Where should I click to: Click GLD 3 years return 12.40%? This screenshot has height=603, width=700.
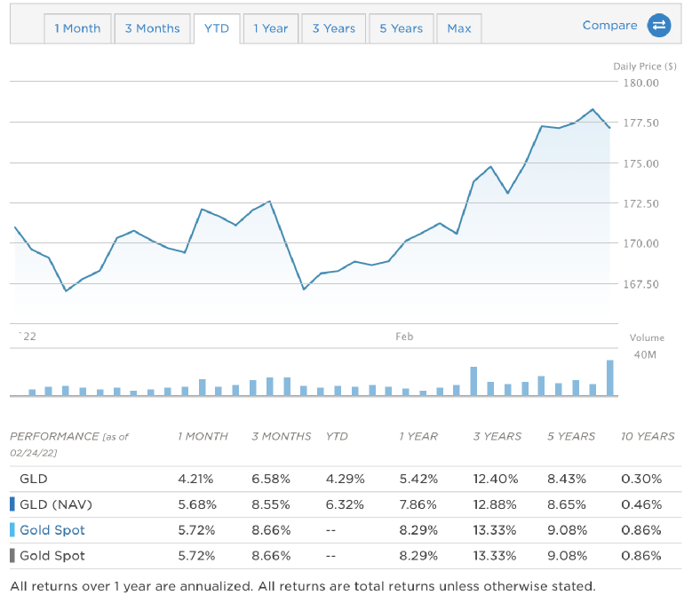pos(496,479)
